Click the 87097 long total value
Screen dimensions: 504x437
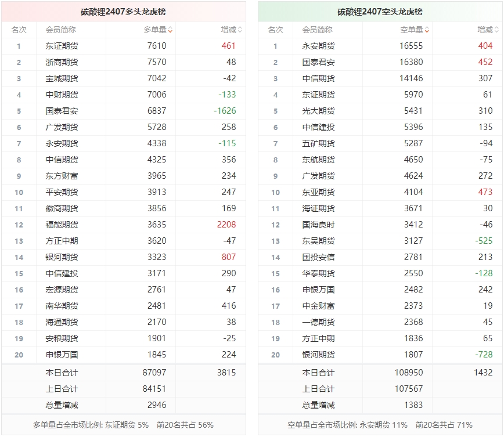click(x=154, y=373)
